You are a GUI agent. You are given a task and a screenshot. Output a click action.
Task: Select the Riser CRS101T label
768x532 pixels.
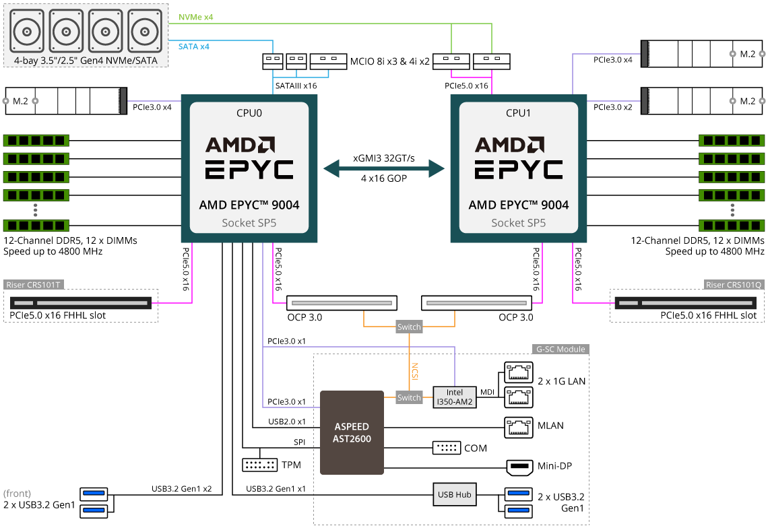[34, 284]
